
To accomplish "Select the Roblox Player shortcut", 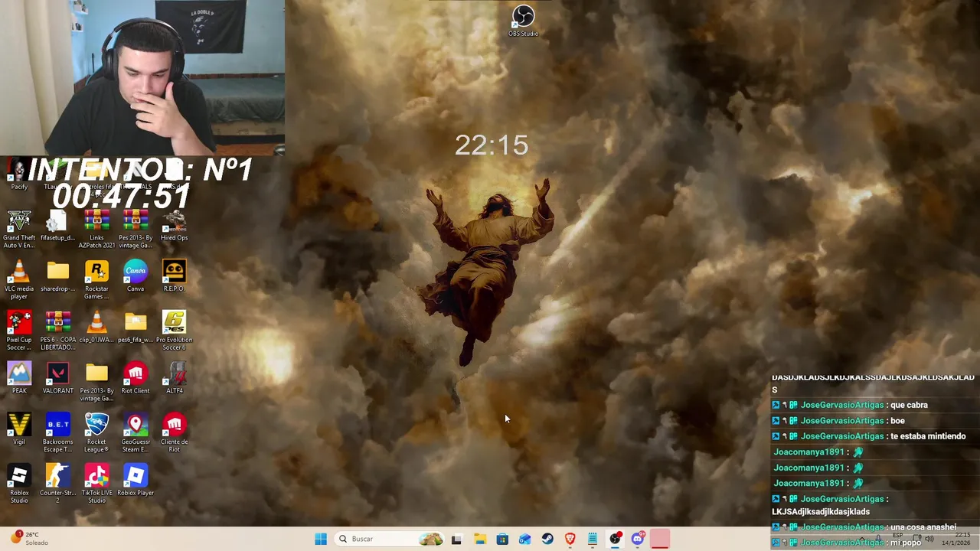I will 136,481.
